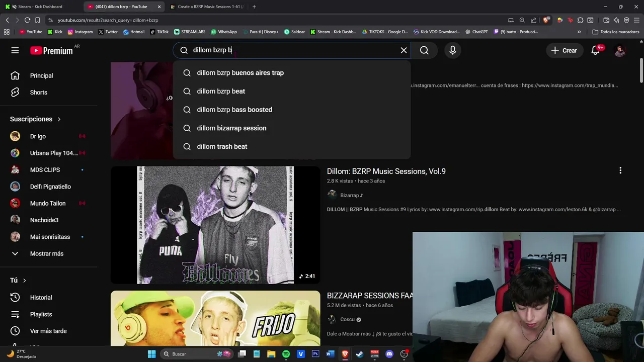Open ChatGPT bookmark
Image resolution: width=644 pixels, height=362 pixels.
[476, 32]
